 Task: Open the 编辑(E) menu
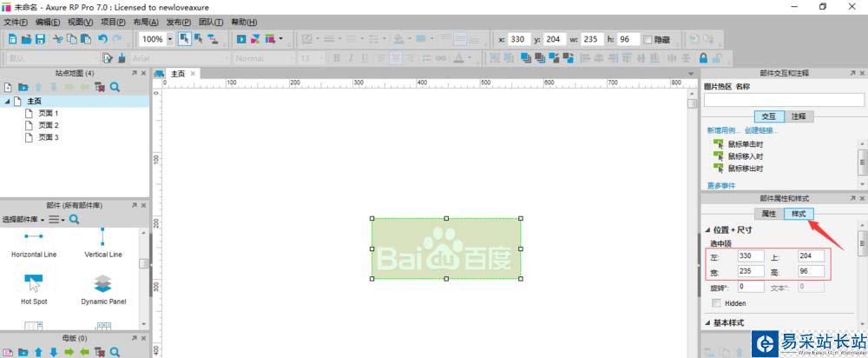point(48,23)
